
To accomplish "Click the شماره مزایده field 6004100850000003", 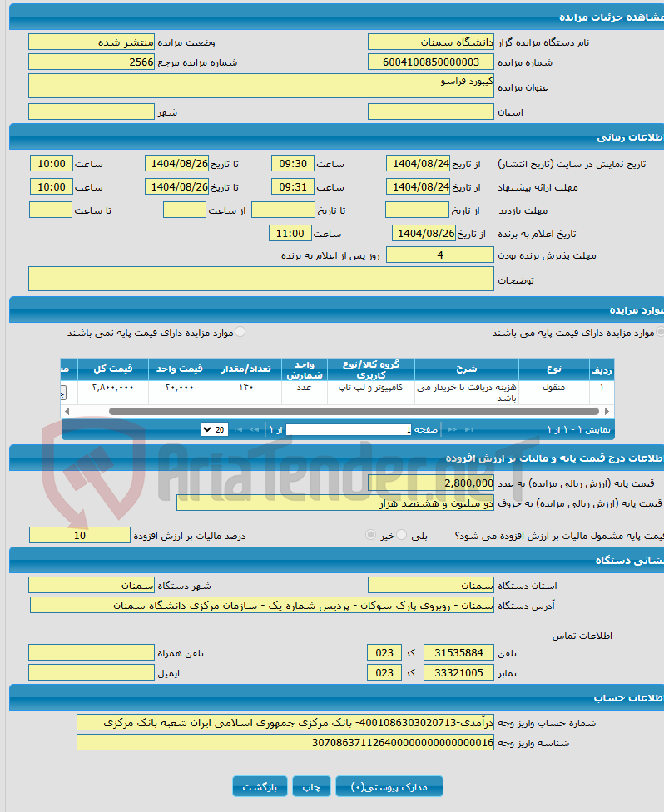I will pyautogui.click(x=431, y=62).
